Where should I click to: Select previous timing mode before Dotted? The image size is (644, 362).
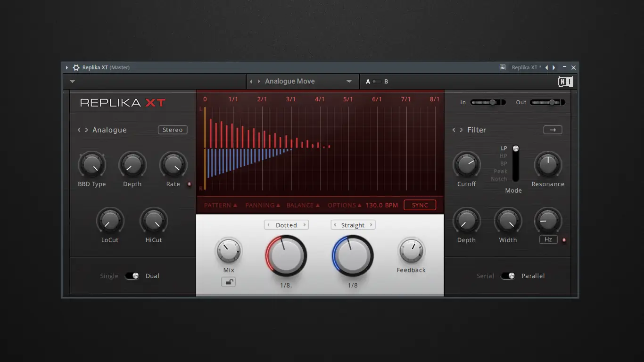pyautogui.click(x=269, y=225)
